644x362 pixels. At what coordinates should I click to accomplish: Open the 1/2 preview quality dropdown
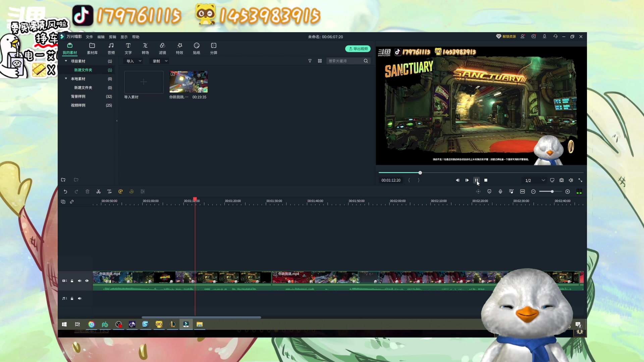coord(535,180)
